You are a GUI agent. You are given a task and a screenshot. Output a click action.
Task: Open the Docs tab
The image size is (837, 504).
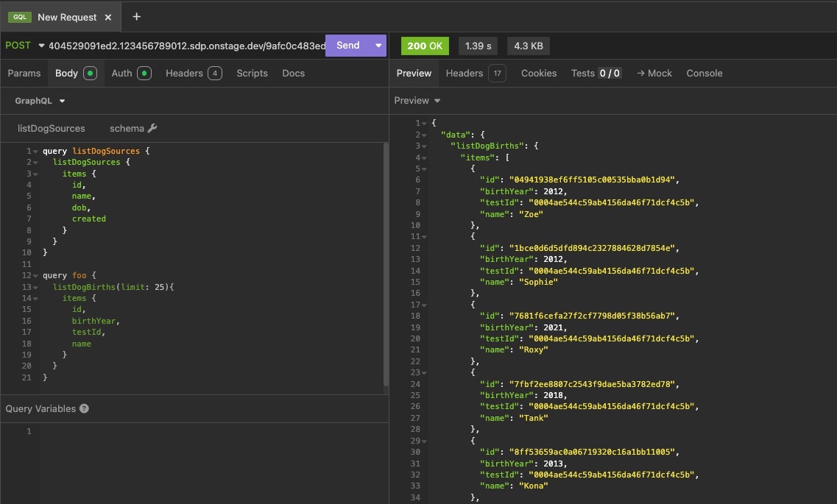click(x=294, y=73)
